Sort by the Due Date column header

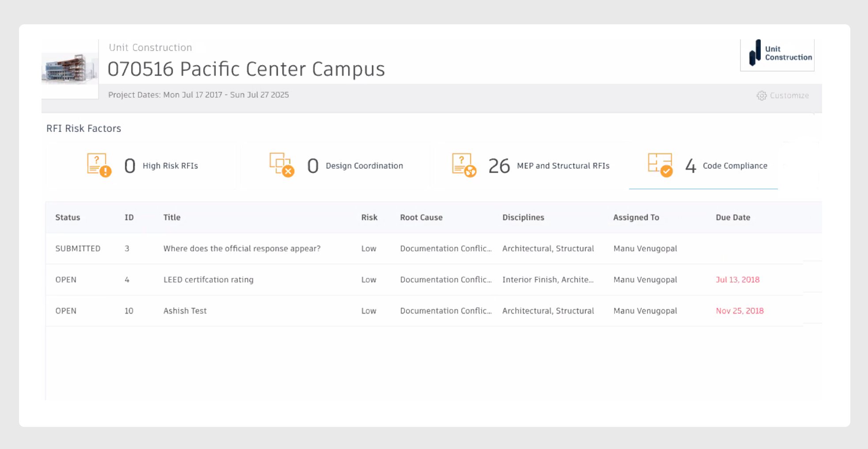(x=733, y=217)
